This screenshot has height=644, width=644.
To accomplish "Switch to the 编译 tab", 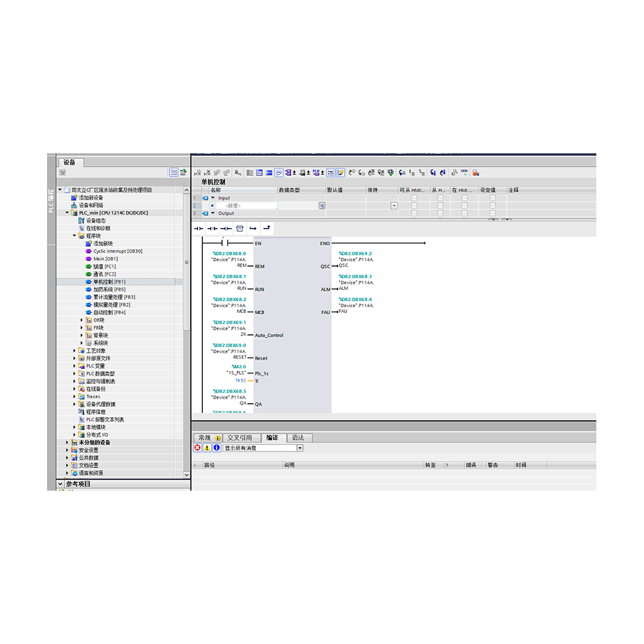I will pyautogui.click(x=272, y=438).
